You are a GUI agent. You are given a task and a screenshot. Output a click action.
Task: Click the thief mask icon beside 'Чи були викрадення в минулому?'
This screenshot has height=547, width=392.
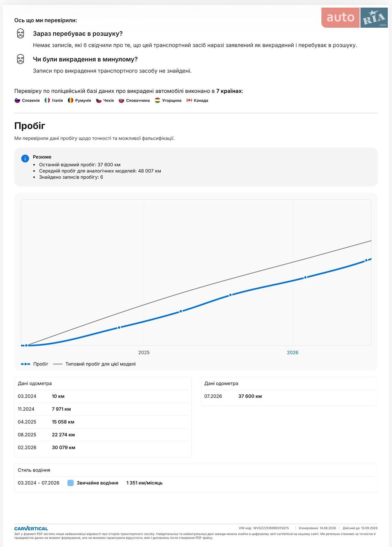(20, 59)
